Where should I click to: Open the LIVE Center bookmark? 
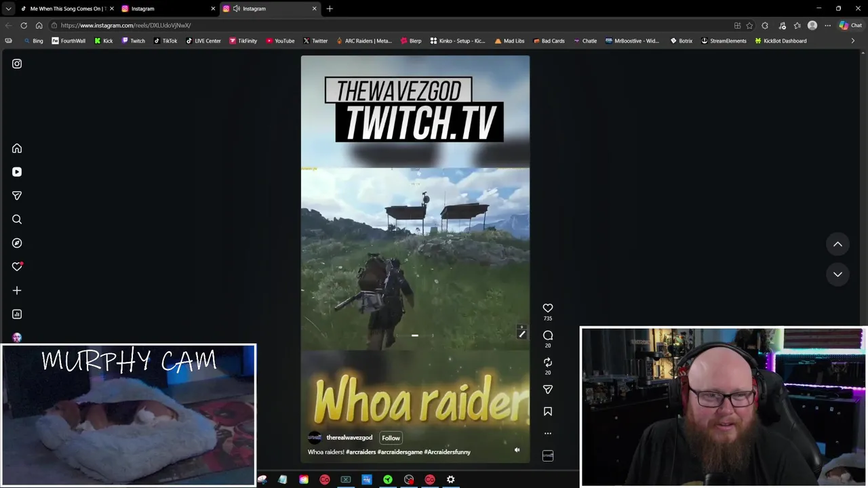pyautogui.click(x=203, y=41)
